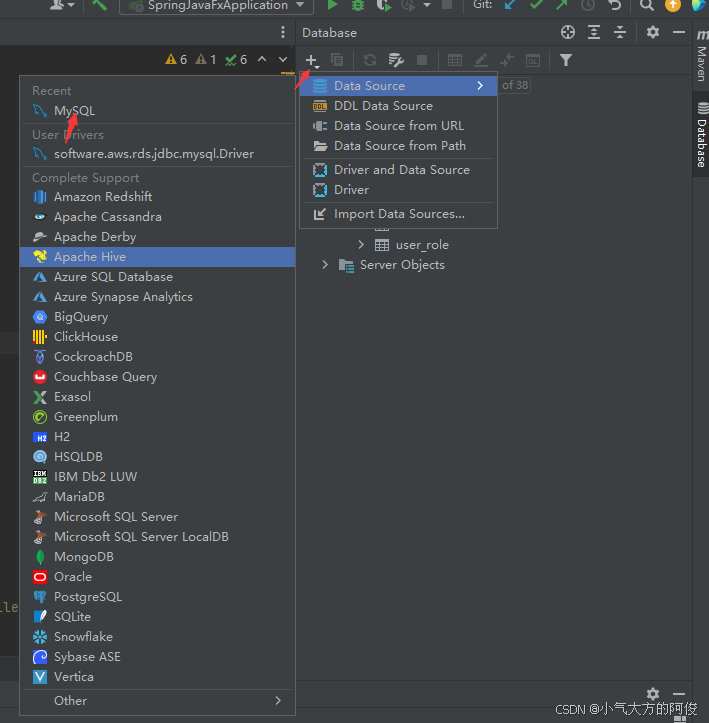709x723 pixels.
Task: Select Data Source menu item
Action: tap(398, 86)
